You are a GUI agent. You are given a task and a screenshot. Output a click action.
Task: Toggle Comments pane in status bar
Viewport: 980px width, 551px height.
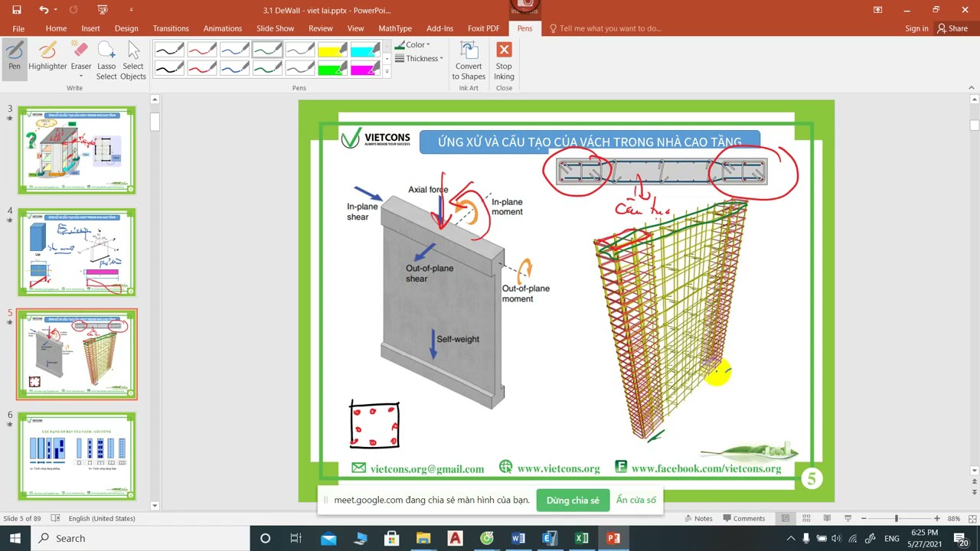pos(743,518)
